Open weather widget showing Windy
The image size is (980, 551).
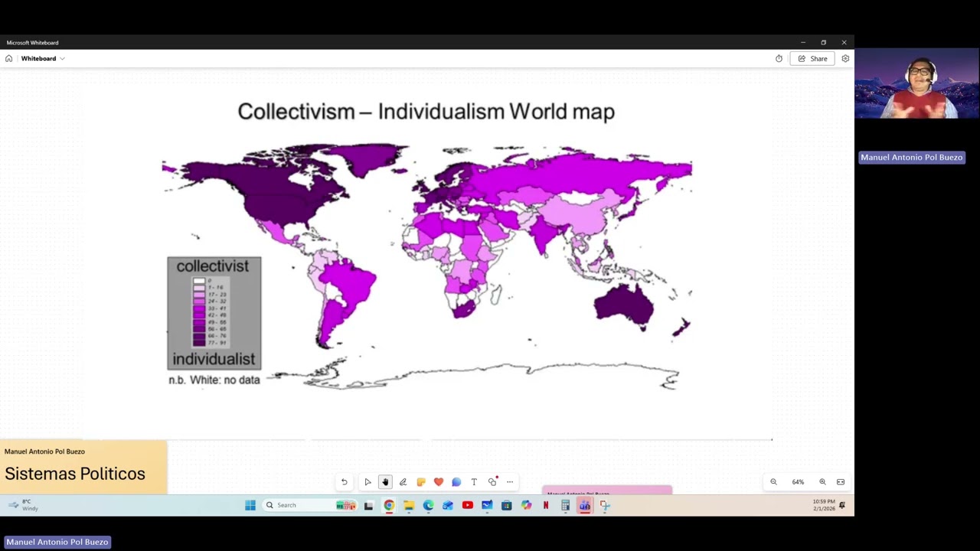21,505
